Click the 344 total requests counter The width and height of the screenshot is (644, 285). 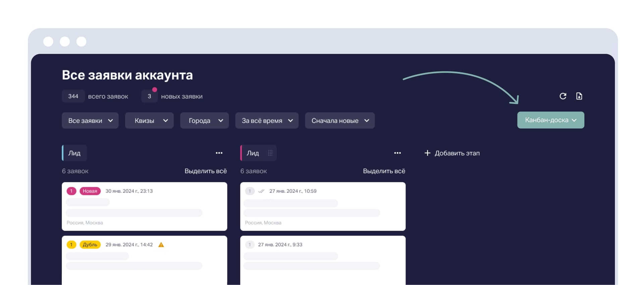(x=73, y=96)
